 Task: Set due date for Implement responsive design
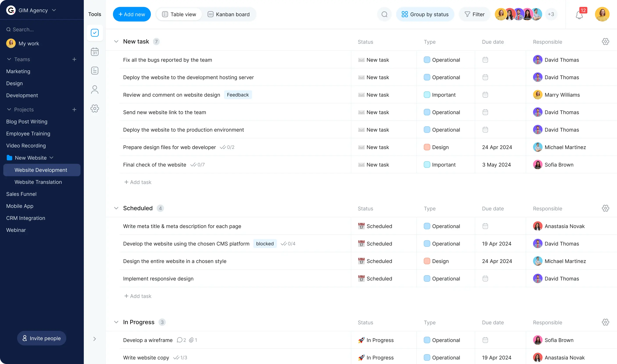485,278
